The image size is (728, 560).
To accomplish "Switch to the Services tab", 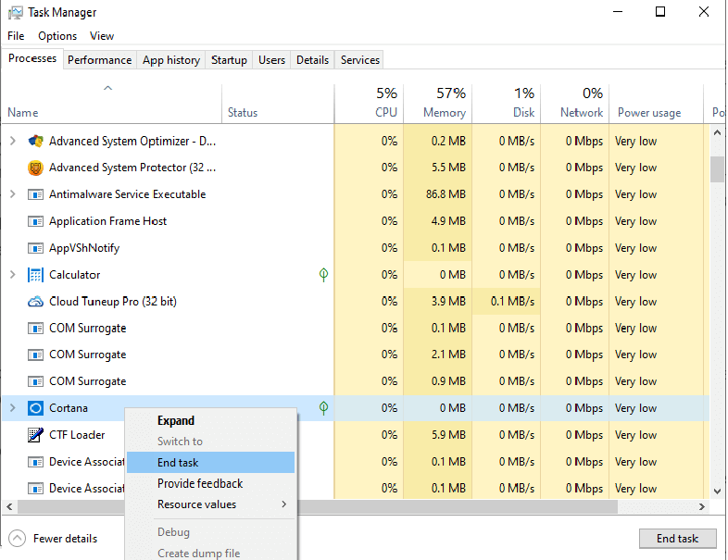I will [359, 60].
